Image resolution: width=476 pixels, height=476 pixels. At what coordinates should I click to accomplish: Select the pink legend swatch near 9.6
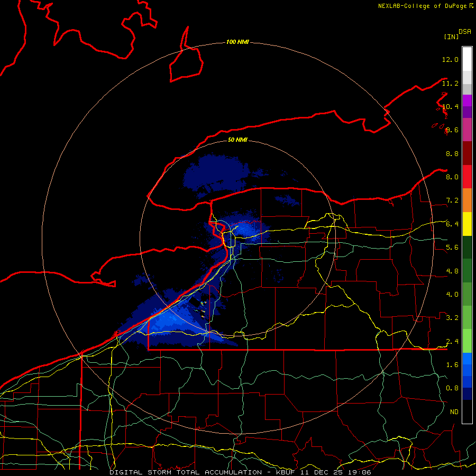coord(467,130)
